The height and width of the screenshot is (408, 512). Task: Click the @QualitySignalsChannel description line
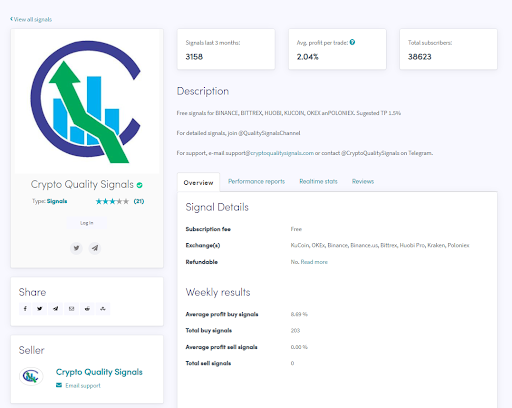238,133
